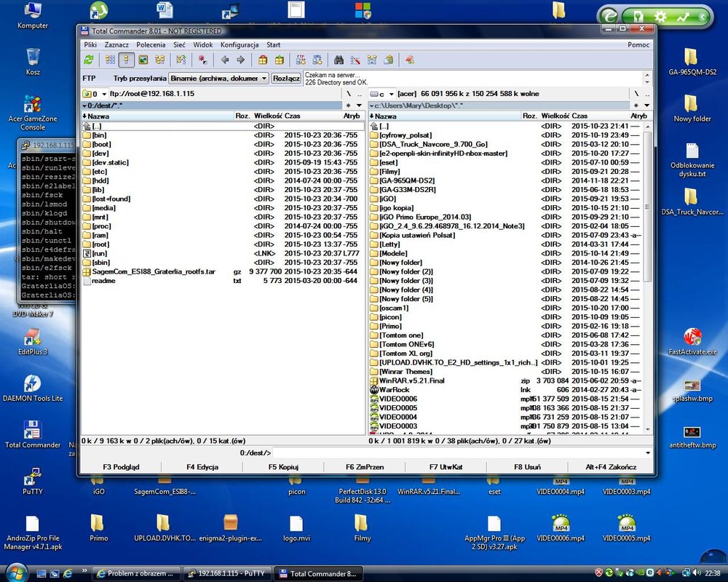The height and width of the screenshot is (582, 728).
Task: Go back with the left arrow icon
Action: 225,60
